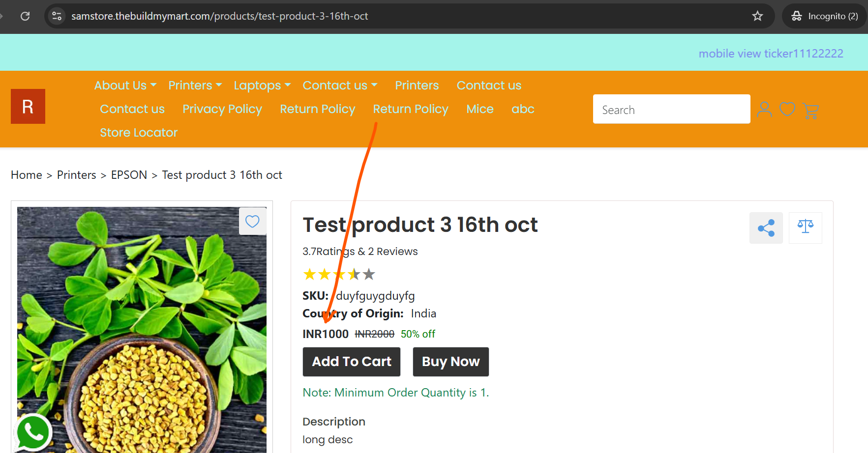The image size is (868, 453).
Task: Toggle wishlist heart on product image
Action: coord(252,221)
